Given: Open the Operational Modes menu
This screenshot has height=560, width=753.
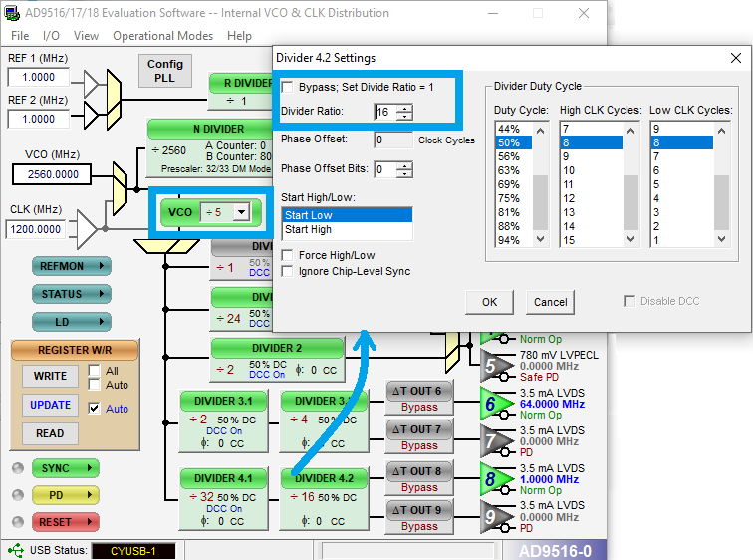Looking at the screenshot, I should (x=162, y=36).
